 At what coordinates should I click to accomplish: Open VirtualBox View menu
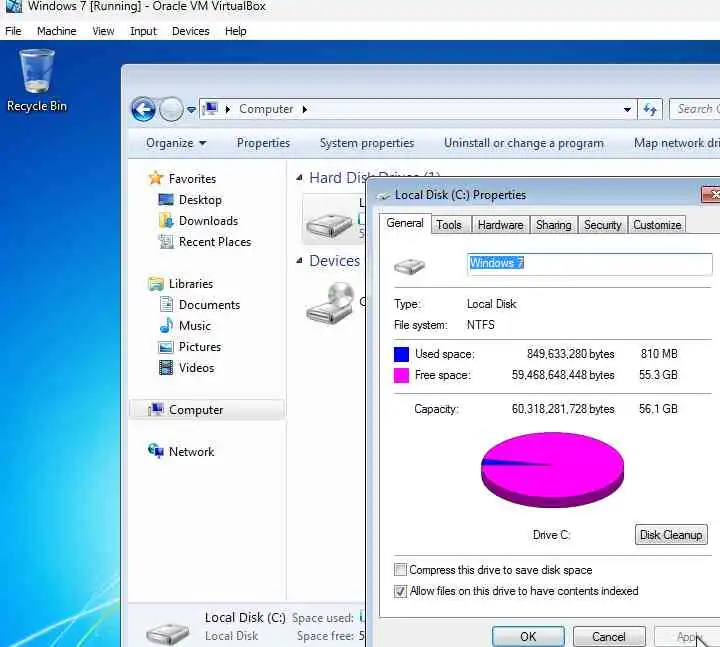103,31
